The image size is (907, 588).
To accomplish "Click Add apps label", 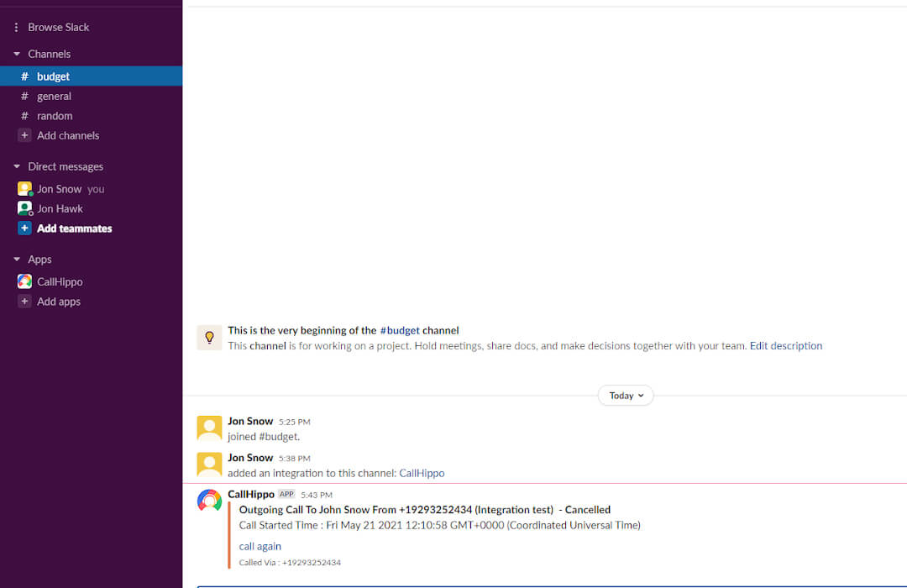I will pyautogui.click(x=59, y=302).
